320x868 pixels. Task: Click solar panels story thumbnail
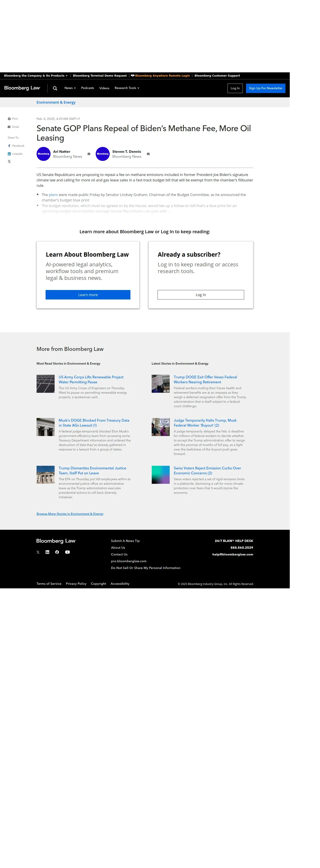click(46, 384)
